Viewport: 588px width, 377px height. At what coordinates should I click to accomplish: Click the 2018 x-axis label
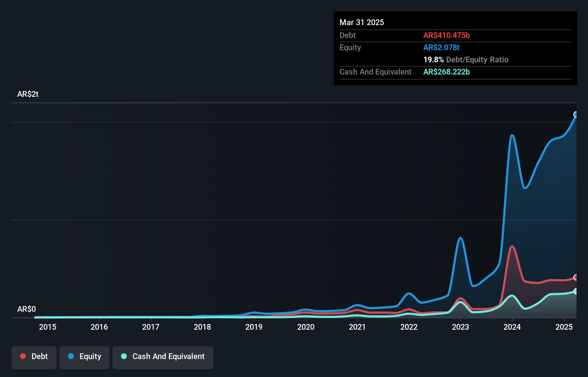point(202,327)
